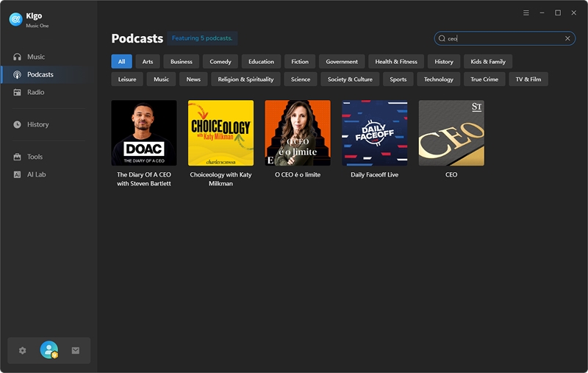This screenshot has height=373, width=588.
Task: Open the Choiceology podcast cover
Action: [221, 133]
